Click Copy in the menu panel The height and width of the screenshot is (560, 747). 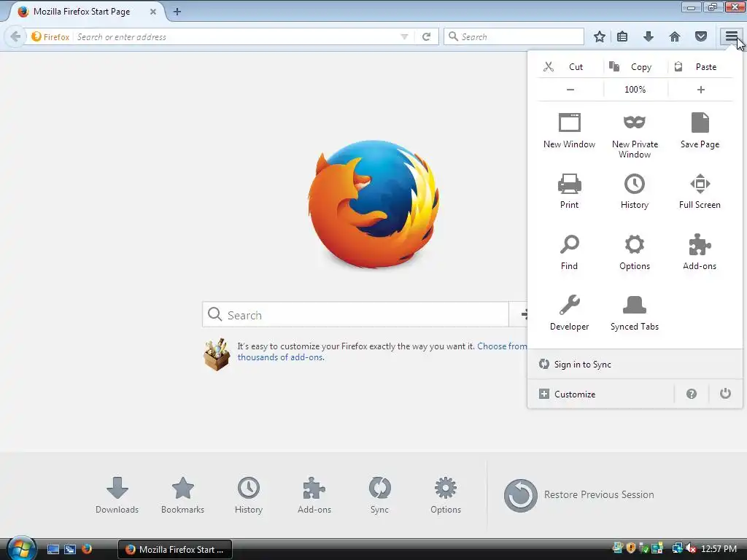635,66
